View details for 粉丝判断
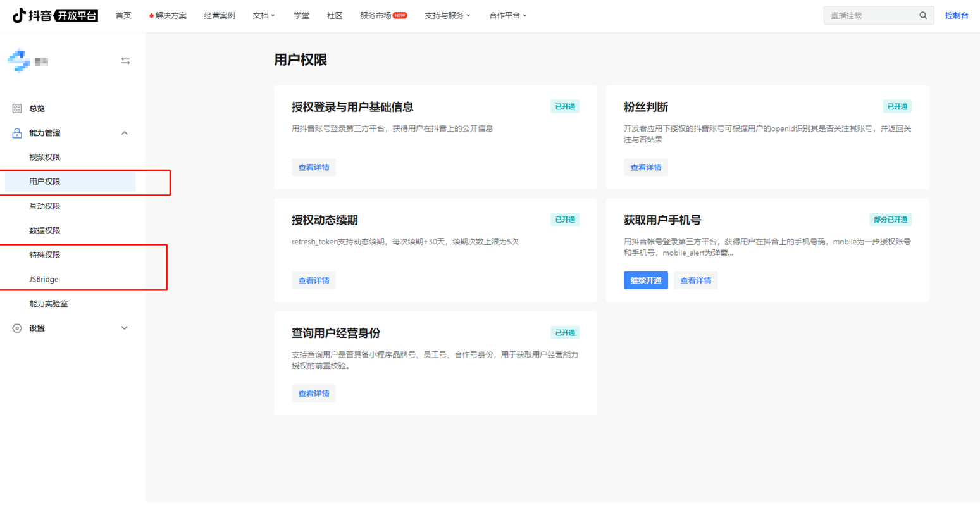The width and height of the screenshot is (980, 505). pos(645,168)
